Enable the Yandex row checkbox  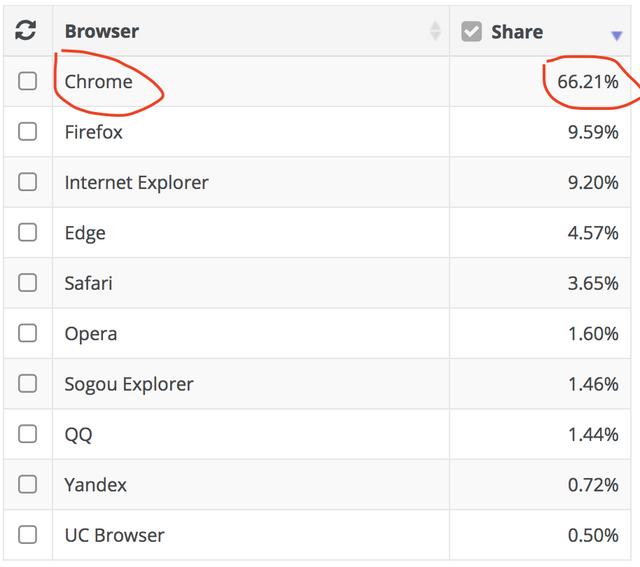[x=28, y=485]
